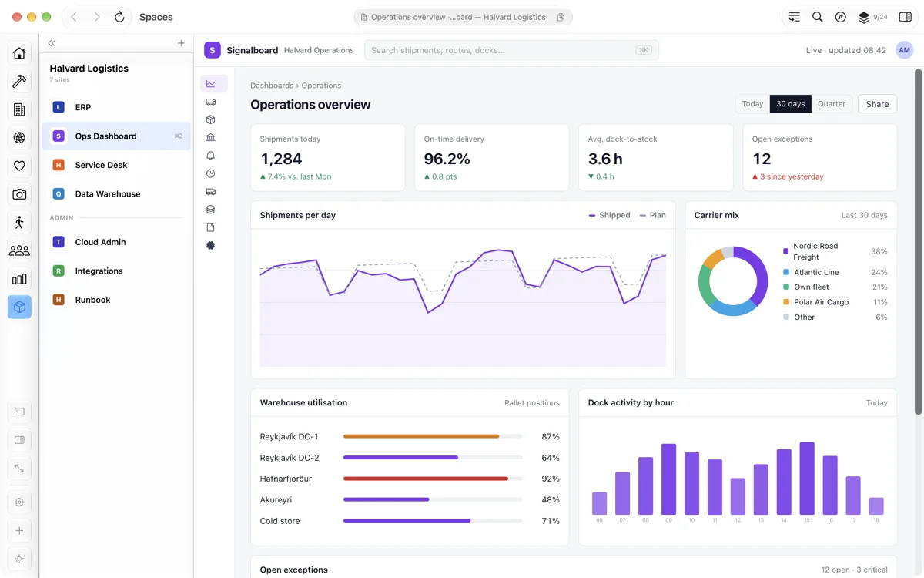The image size is (924, 578).
Task: Toggle the left panel layout icon in dock
Action: click(19, 412)
